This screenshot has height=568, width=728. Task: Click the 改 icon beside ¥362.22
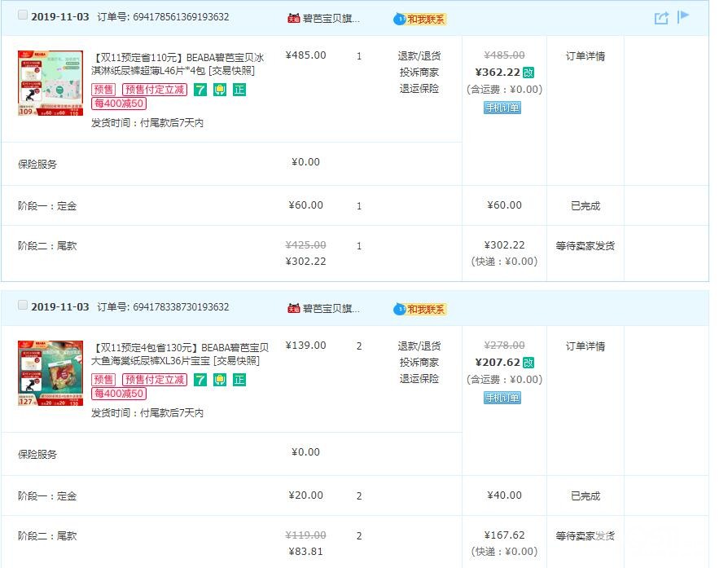(x=528, y=73)
